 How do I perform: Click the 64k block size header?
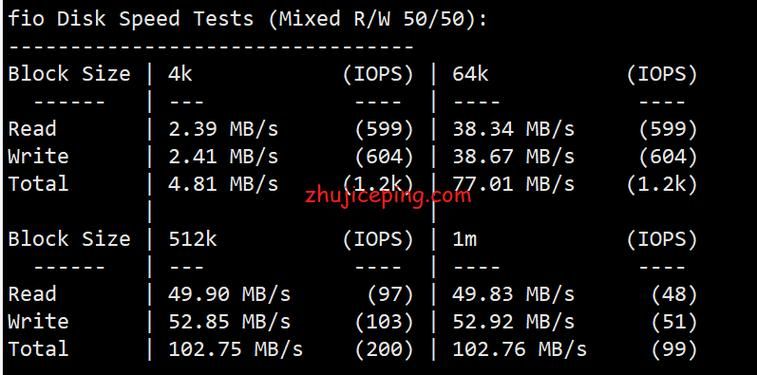(470, 74)
